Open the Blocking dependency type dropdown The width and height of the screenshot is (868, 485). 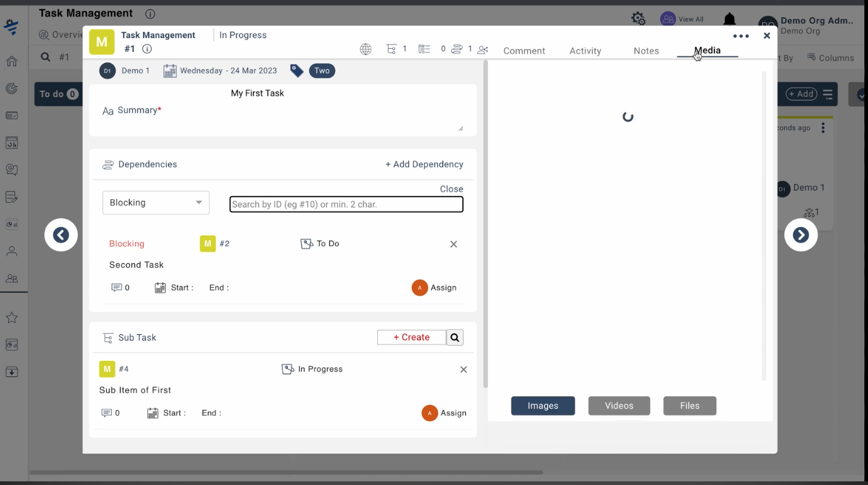156,203
